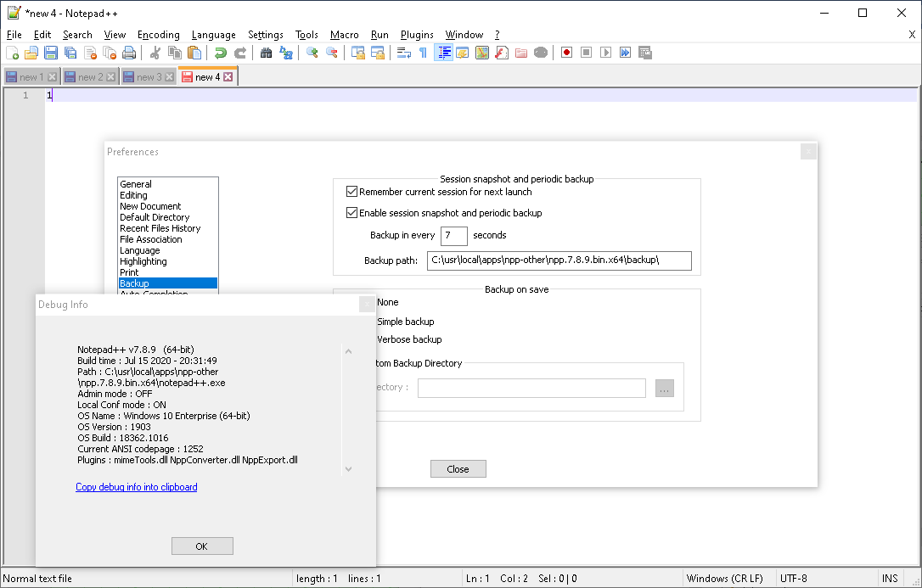Open the Replace dialog from the toolbar
The height and width of the screenshot is (588, 922).
(286, 53)
